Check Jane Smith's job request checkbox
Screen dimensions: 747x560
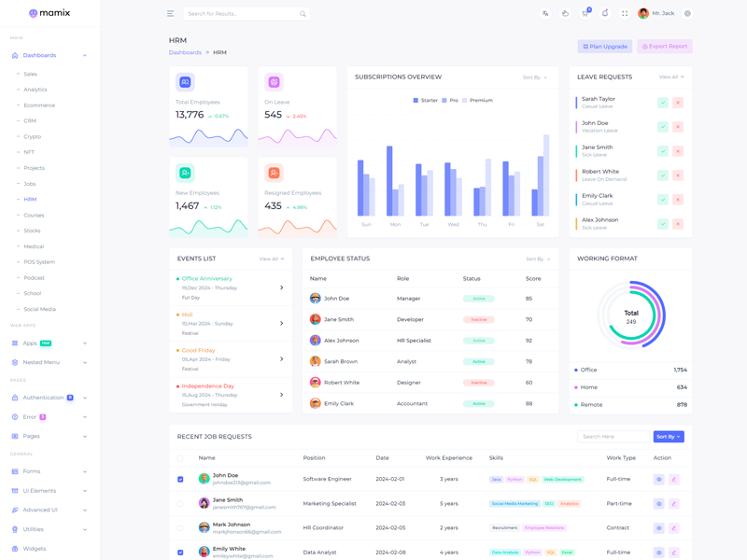pos(180,504)
